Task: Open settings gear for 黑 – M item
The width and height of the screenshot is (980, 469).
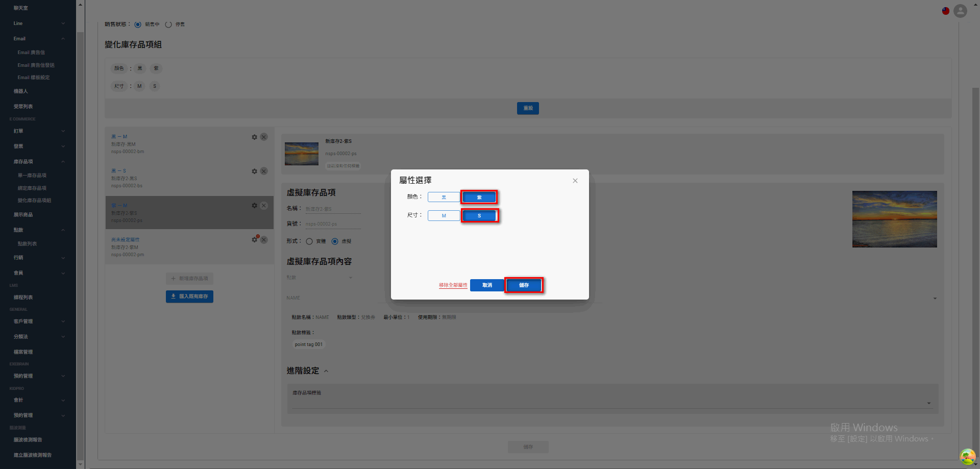Action: point(255,137)
